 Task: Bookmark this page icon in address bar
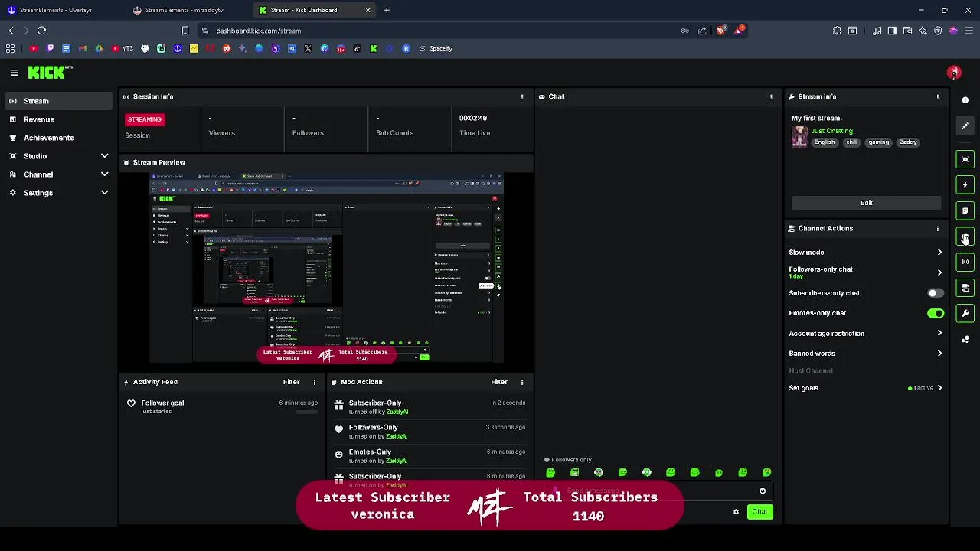click(185, 31)
